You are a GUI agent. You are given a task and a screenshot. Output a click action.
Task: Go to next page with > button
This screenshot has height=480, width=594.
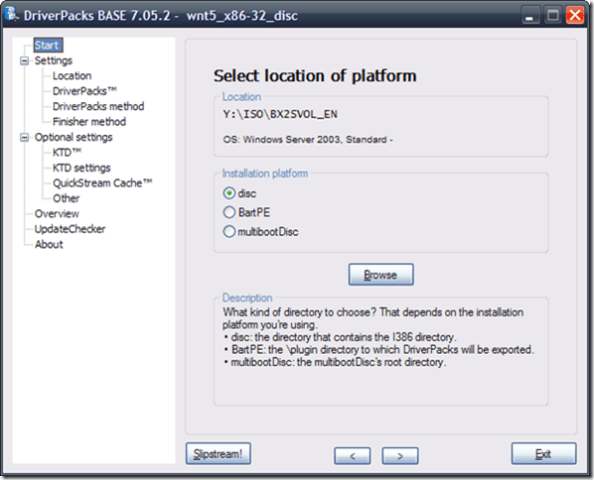pos(400,456)
